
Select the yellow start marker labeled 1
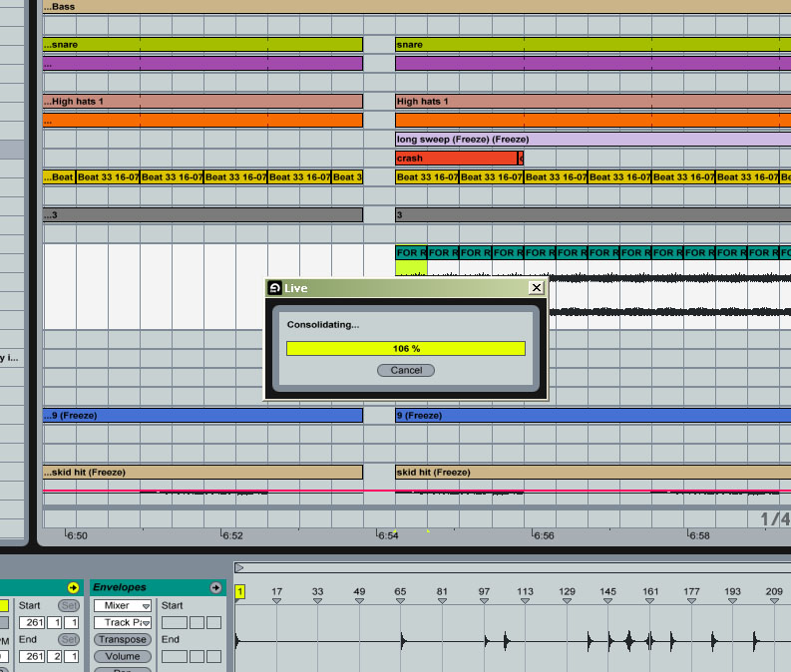pos(240,591)
